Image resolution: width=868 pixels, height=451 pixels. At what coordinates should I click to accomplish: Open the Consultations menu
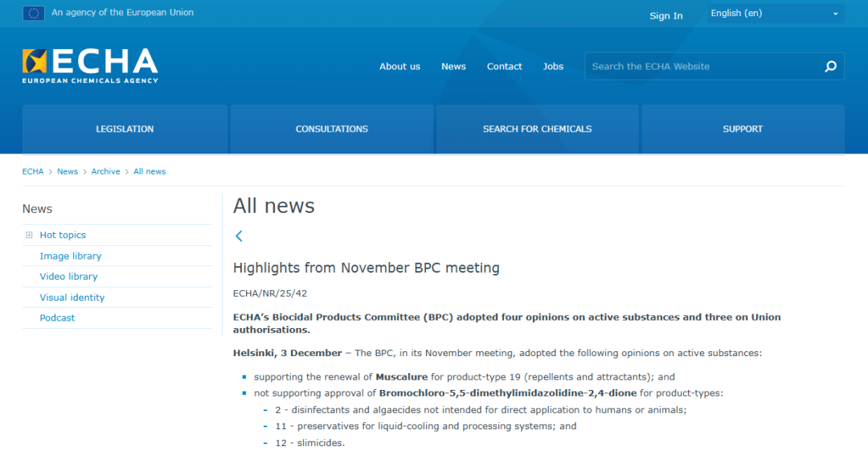331,129
